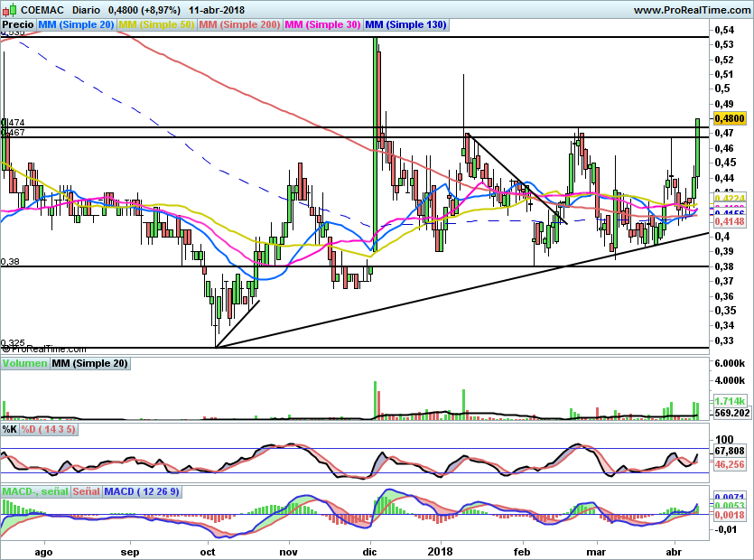Click the 0,54 price axis label
This screenshot has height=560, width=754.
[724, 30]
